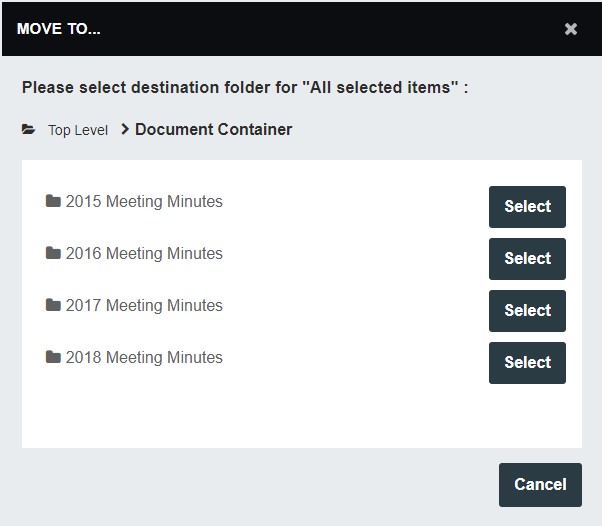Cancel the move operation
602x526 pixels.
(540, 485)
